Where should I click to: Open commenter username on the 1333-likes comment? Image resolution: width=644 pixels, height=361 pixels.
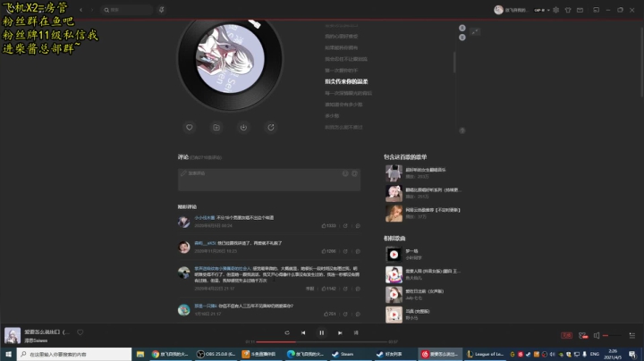pyautogui.click(x=205, y=218)
